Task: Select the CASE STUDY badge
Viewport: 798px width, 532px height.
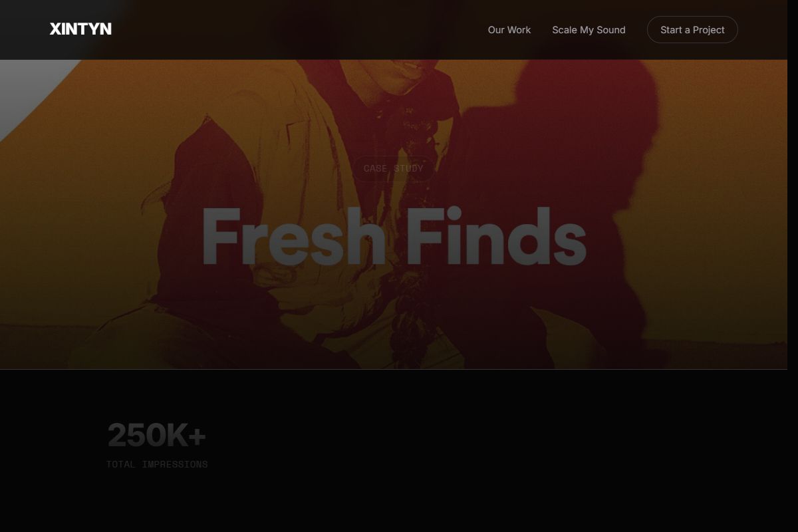Action: coord(394,168)
